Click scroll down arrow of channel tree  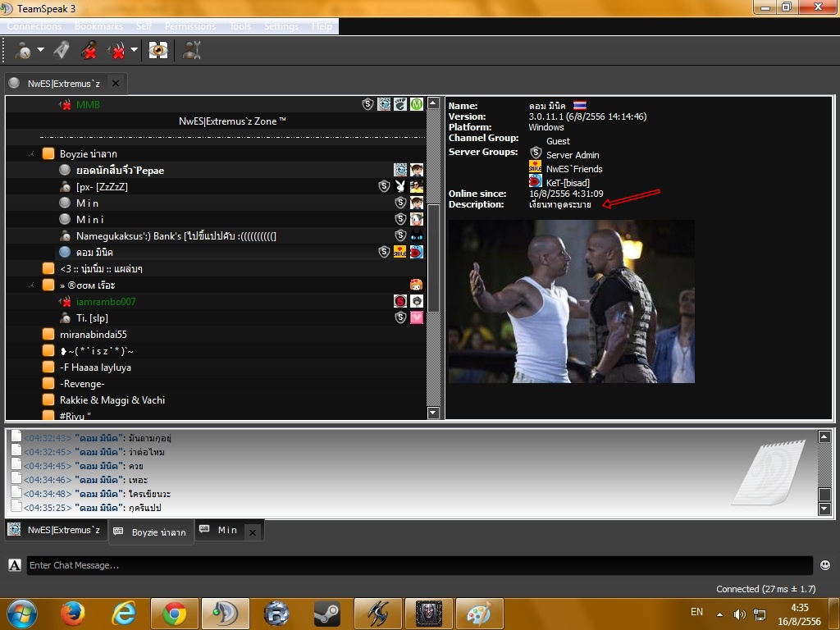(433, 413)
